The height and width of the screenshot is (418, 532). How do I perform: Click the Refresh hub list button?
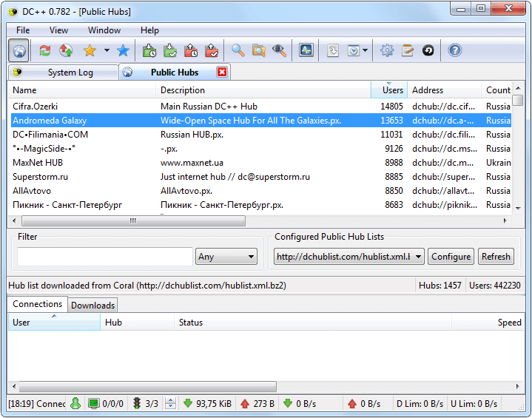coord(496,257)
